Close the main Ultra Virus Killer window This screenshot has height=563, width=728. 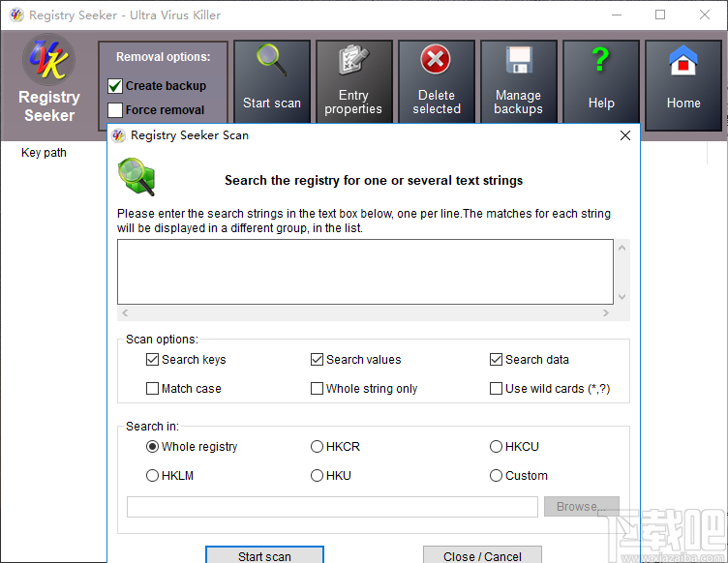click(x=705, y=15)
